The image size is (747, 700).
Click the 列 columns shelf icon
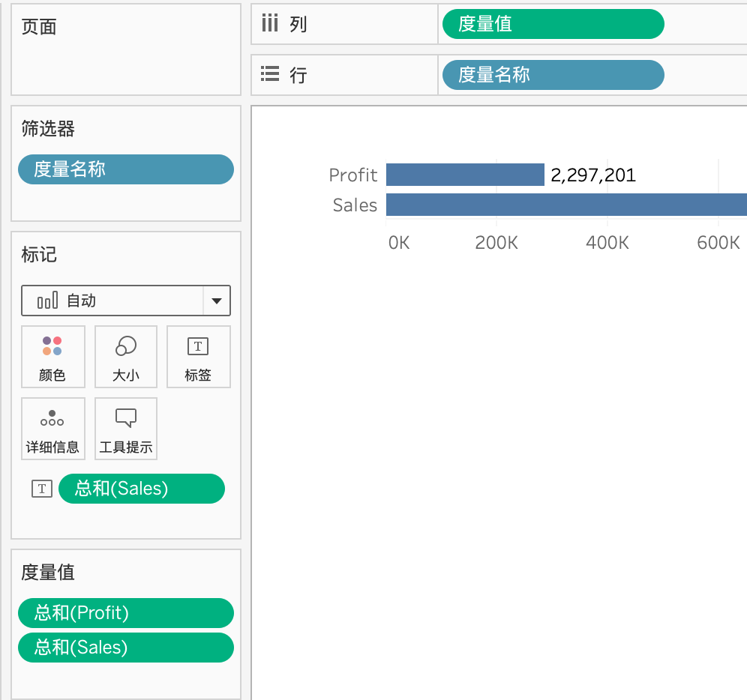[270, 22]
